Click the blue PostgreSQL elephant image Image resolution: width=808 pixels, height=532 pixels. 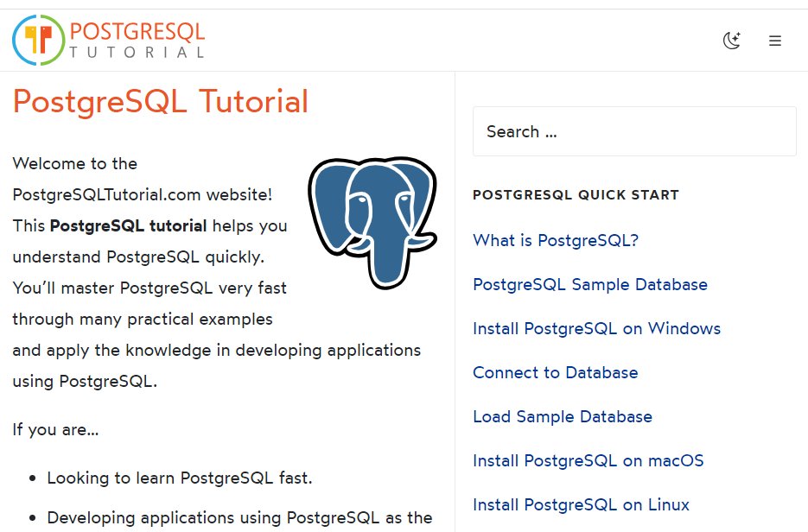[x=372, y=223]
